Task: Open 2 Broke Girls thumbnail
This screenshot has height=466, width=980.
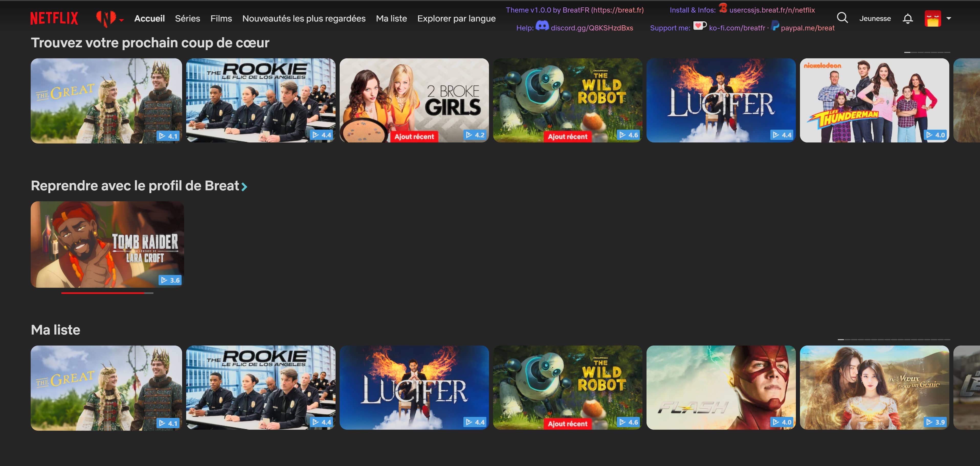Action: (414, 101)
